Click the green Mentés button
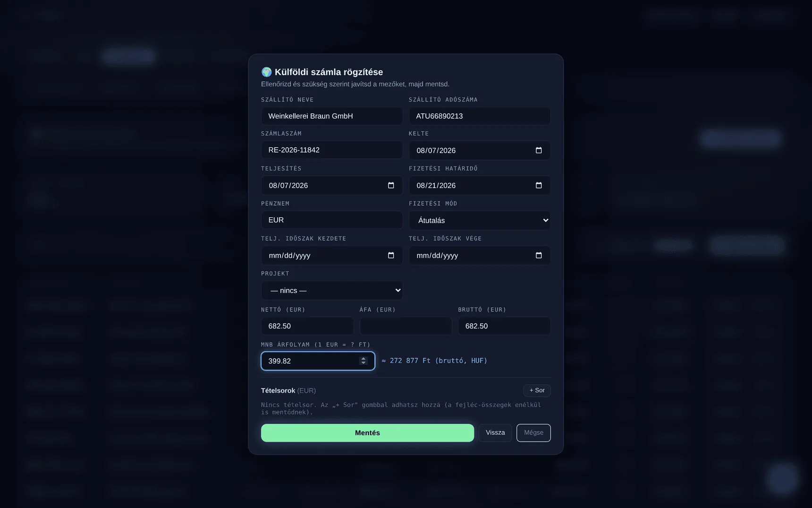812x508 pixels. [367, 433]
